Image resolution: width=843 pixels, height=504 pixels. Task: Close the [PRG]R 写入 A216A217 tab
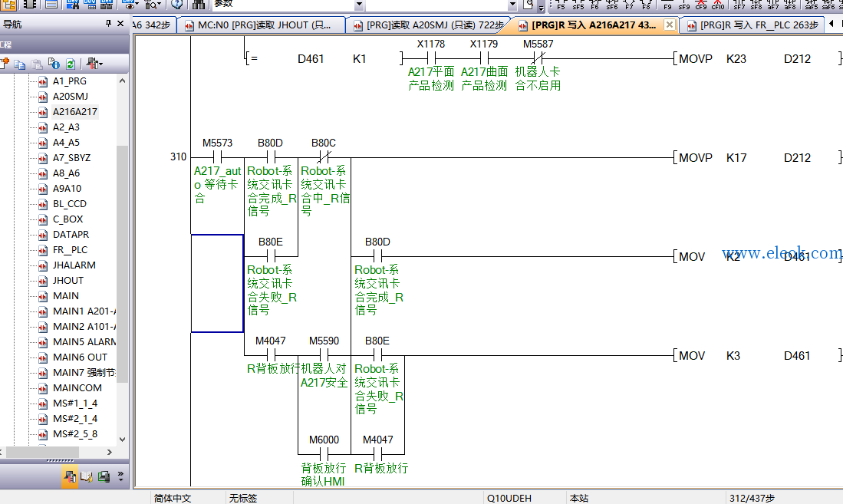click(x=670, y=25)
